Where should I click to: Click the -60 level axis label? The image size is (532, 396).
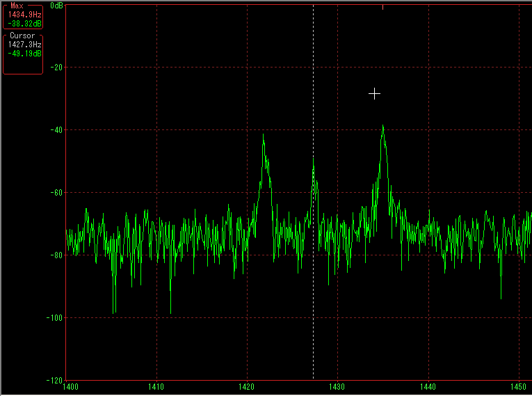pos(56,193)
